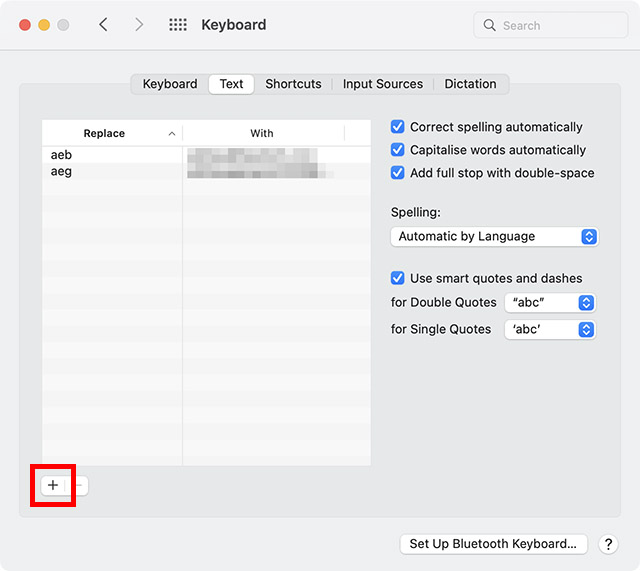Click Set Up Bluetooth Keyboard button
The height and width of the screenshot is (571, 640).
[x=493, y=544]
